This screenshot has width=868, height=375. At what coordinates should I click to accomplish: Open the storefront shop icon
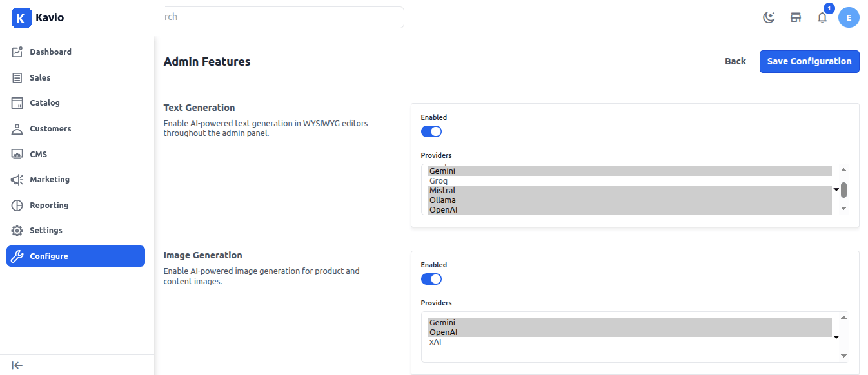[796, 17]
